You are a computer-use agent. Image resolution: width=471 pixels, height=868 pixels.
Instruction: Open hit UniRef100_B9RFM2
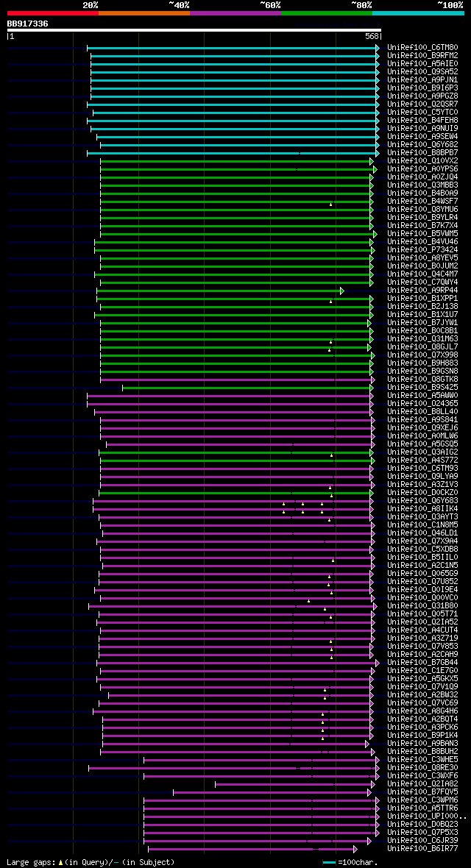[x=422, y=55]
